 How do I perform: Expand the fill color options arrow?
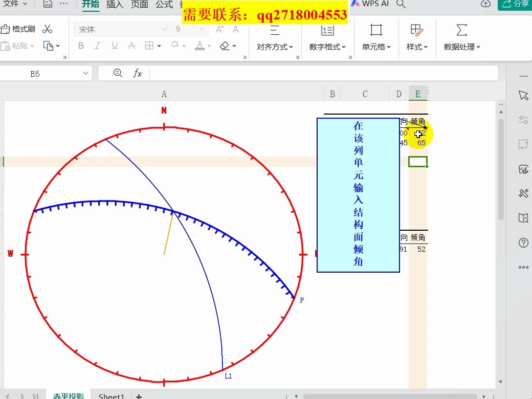pos(184,46)
